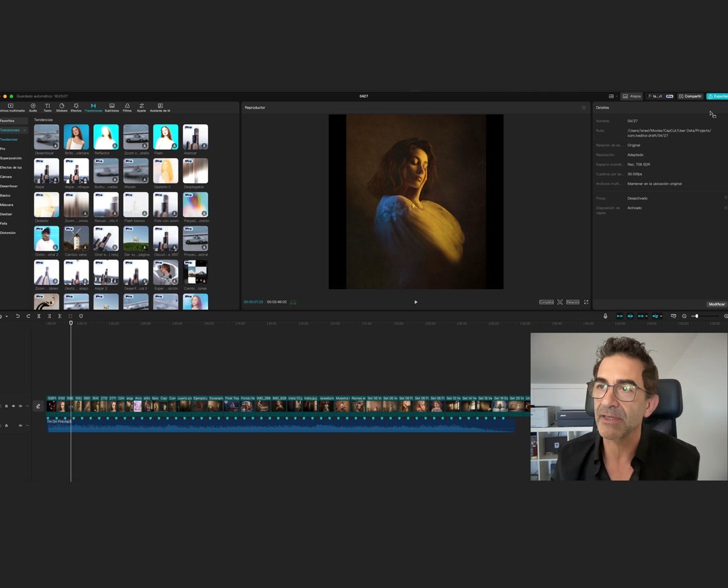Click the Completa preview quality button
Screen dimensions: 728x588
click(546, 302)
